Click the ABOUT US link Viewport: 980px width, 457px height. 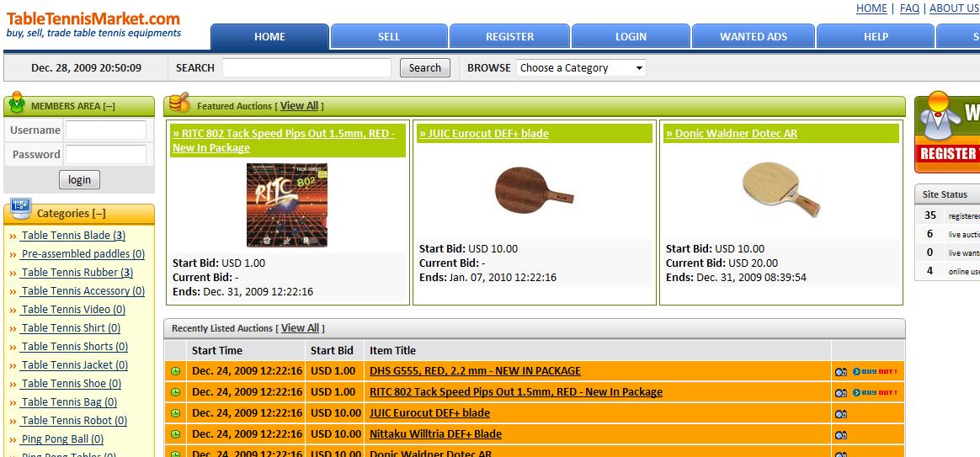click(x=955, y=8)
